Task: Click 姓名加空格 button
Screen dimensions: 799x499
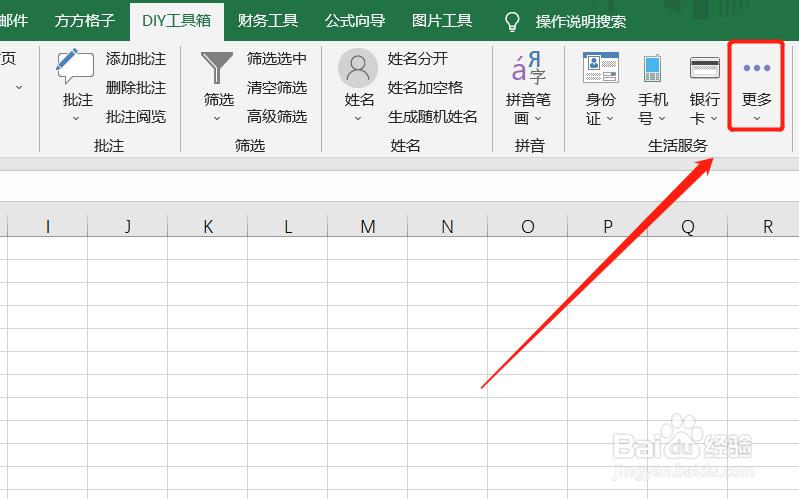Action: (425, 88)
